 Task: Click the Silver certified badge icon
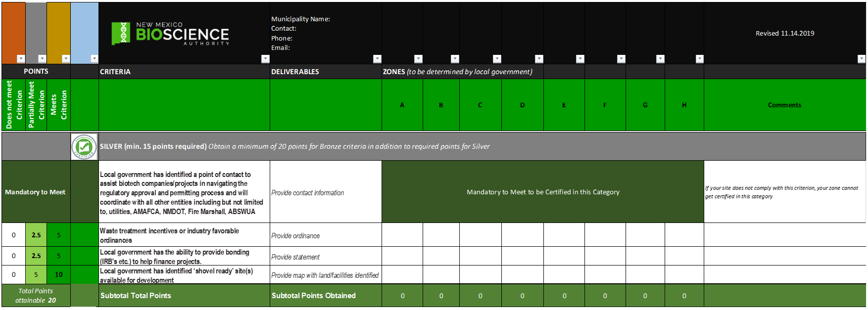84,146
